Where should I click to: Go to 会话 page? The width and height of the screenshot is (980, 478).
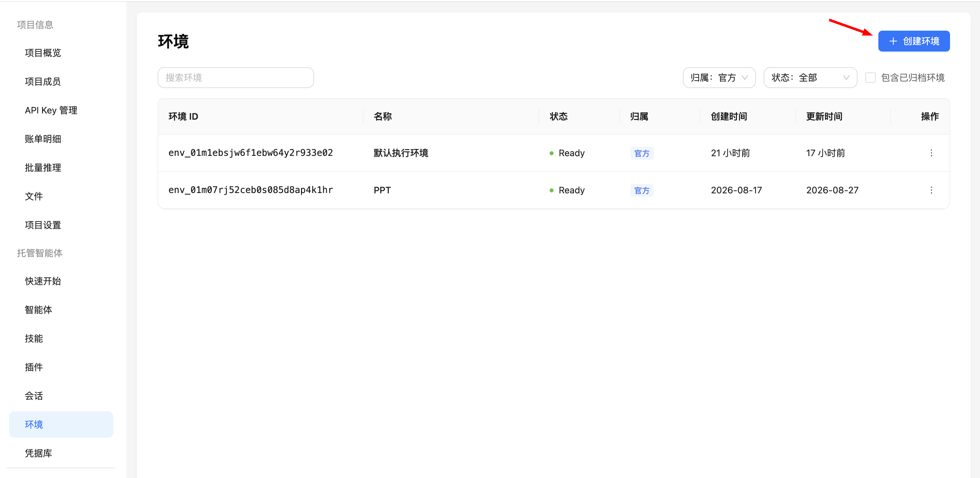tap(34, 396)
